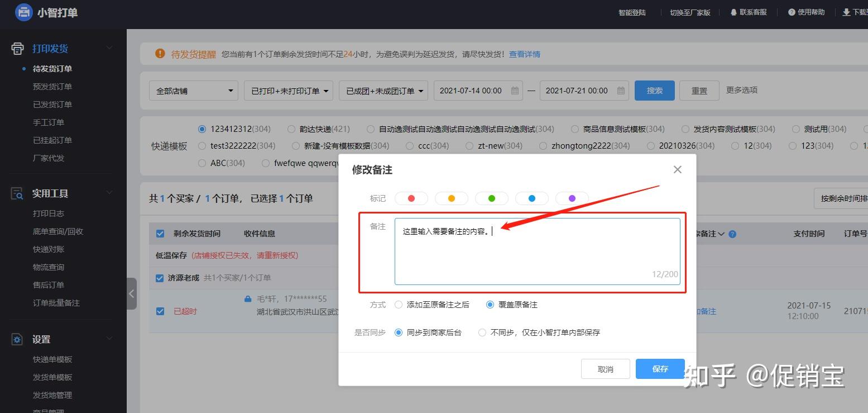Open the 全部店铺 dropdown

pyautogui.click(x=194, y=91)
